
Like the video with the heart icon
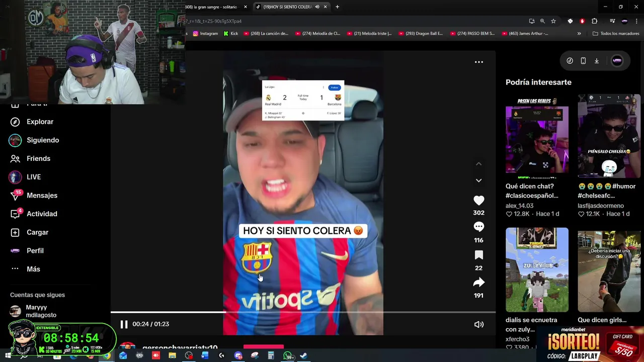(478, 200)
